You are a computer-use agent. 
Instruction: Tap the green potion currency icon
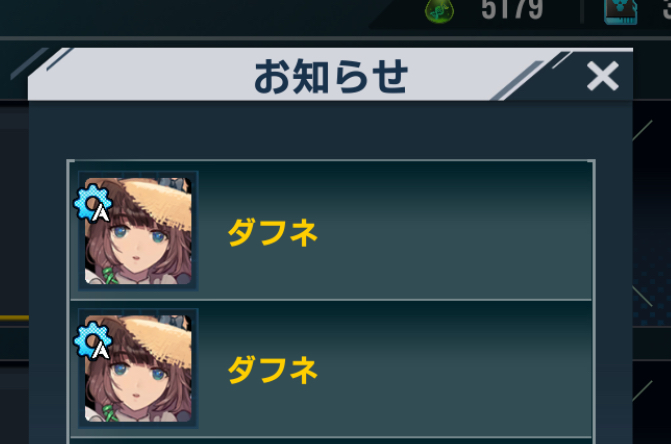pos(439,10)
